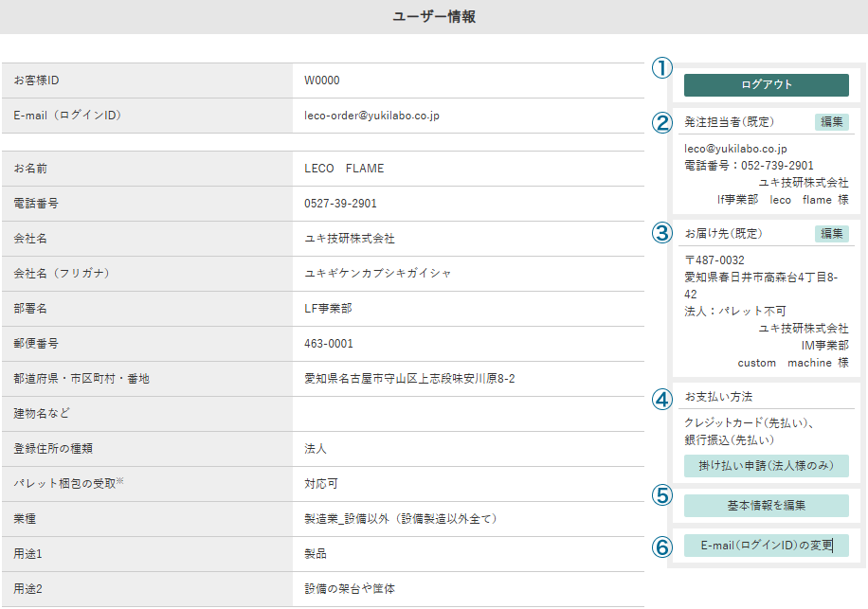
Task: Select the ユーザー情報 header bar
Action: click(434, 15)
